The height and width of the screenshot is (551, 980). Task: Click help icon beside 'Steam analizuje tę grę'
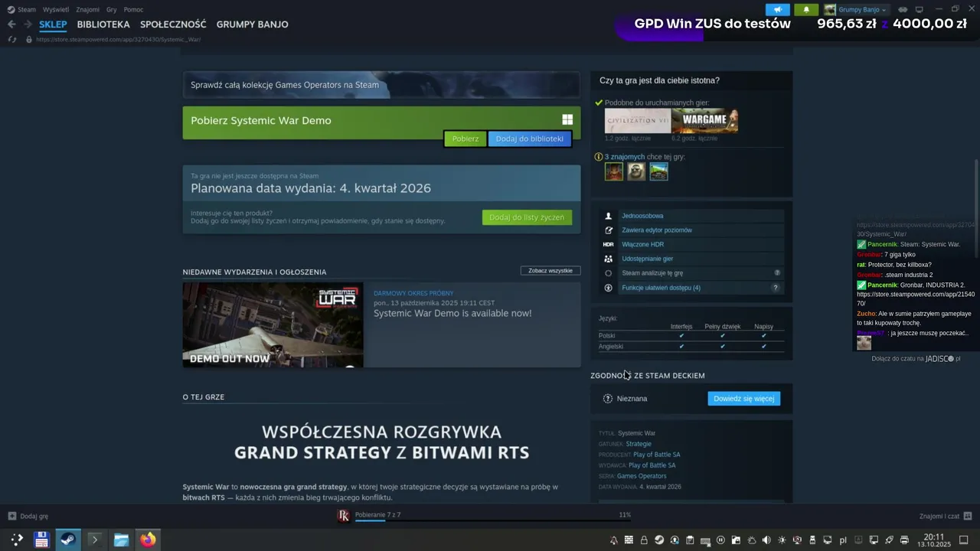[x=777, y=273]
